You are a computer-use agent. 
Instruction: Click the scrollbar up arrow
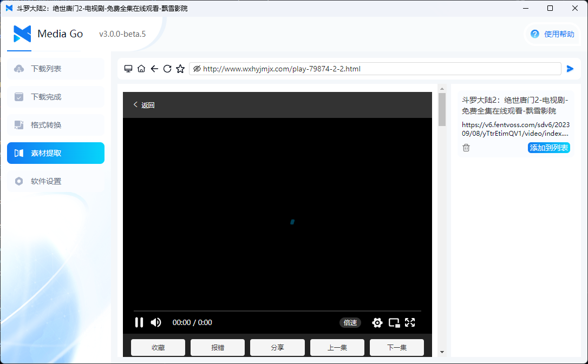(x=442, y=89)
